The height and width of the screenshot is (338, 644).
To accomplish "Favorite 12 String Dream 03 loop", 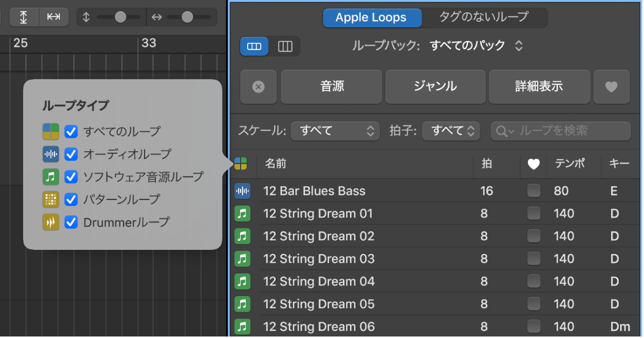I will pos(534,259).
